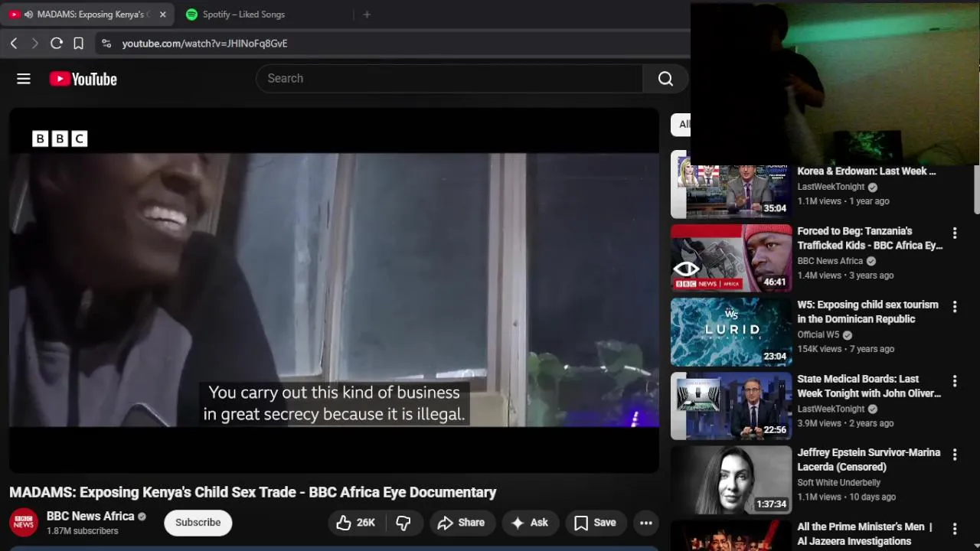Open Jeffrey Epstein Survivor-Marina Lacerda title
Screen dimensions: 980x551
pos(868,460)
